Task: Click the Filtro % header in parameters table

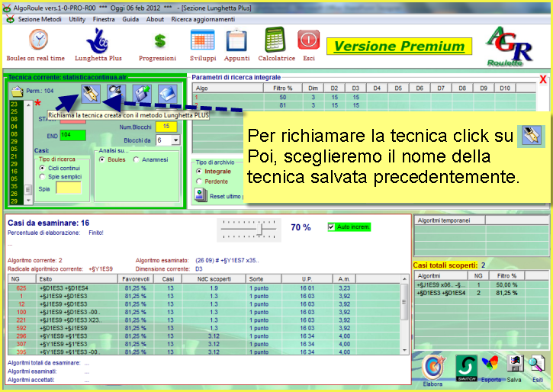Action: point(283,88)
